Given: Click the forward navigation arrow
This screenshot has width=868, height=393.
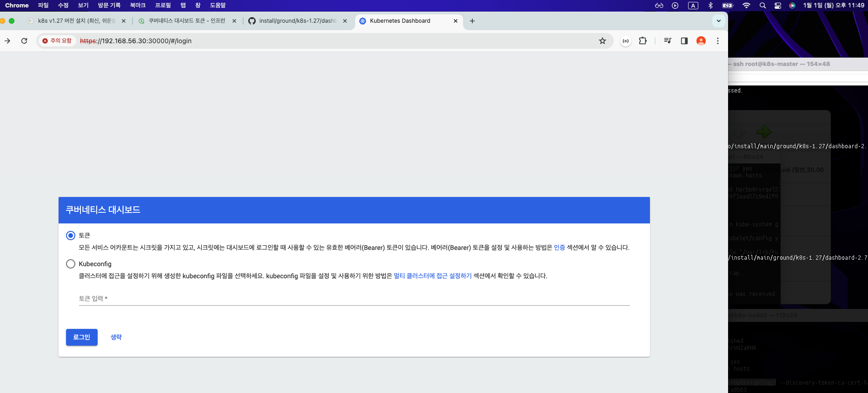Looking at the screenshot, I should tap(7, 41).
